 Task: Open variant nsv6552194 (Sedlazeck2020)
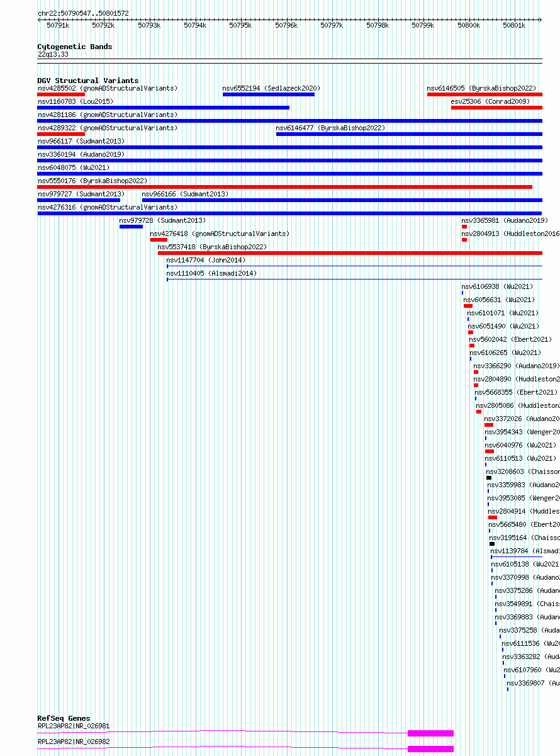[271, 88]
